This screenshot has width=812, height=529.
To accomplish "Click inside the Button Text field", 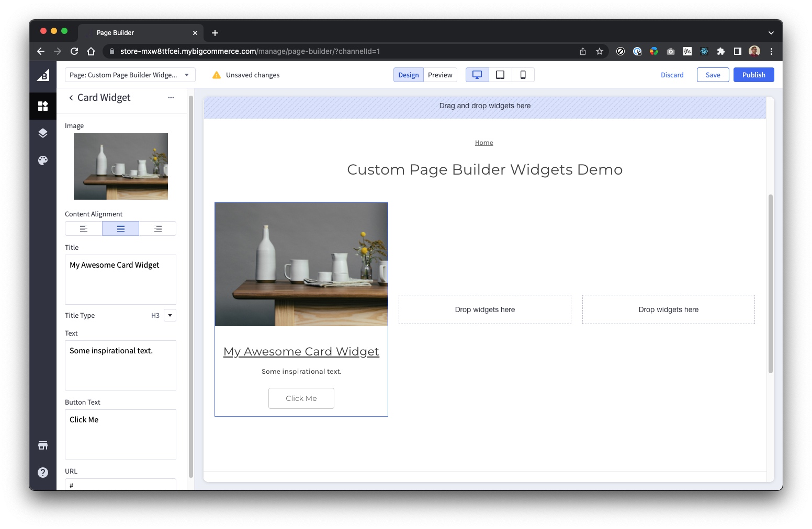I will [120, 434].
